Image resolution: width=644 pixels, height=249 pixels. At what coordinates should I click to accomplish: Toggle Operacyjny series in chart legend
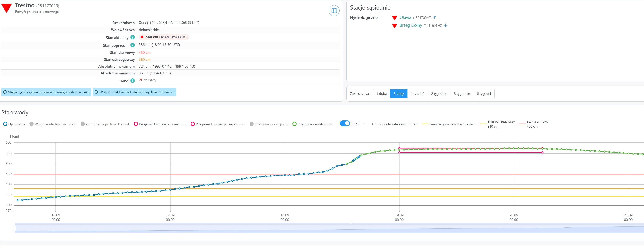coord(14,124)
